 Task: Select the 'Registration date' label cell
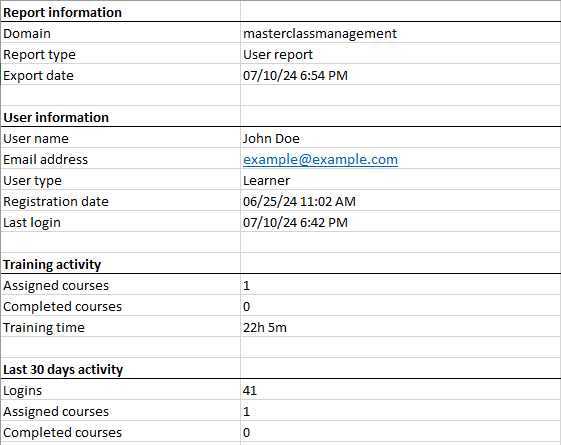point(121,201)
